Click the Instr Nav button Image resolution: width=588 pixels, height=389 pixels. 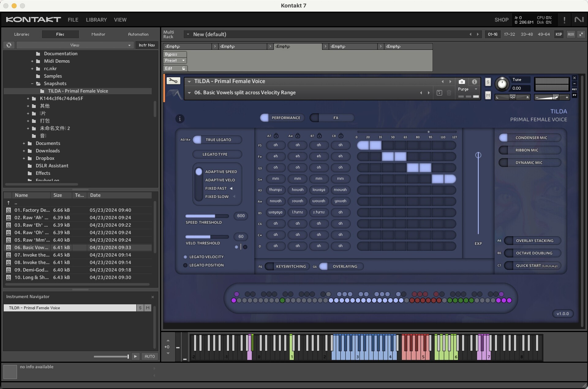point(147,45)
